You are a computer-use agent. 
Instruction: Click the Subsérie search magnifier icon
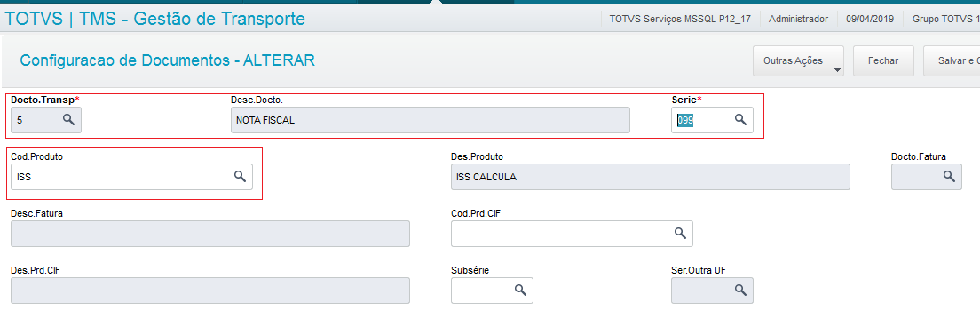[x=520, y=290]
